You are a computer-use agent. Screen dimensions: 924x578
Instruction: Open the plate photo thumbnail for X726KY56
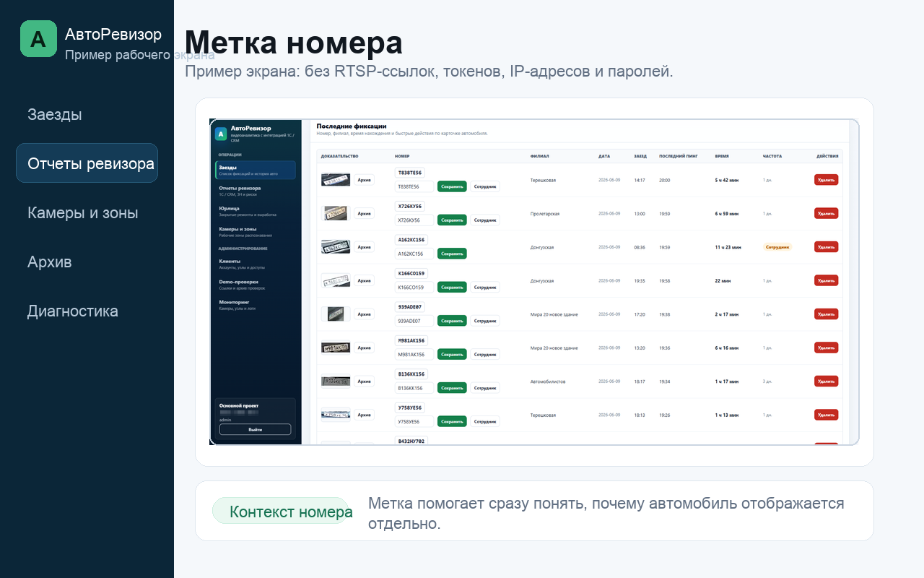pyautogui.click(x=336, y=213)
